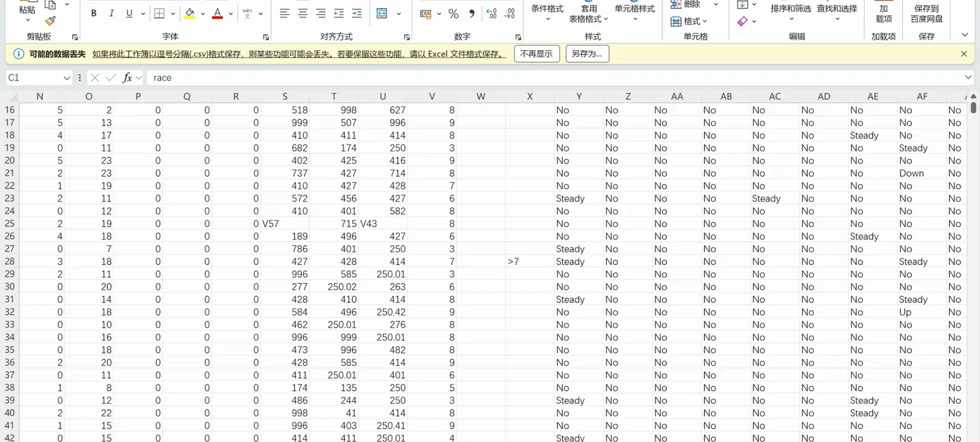Open the 对齐方式 group dialog launcher

(407, 37)
